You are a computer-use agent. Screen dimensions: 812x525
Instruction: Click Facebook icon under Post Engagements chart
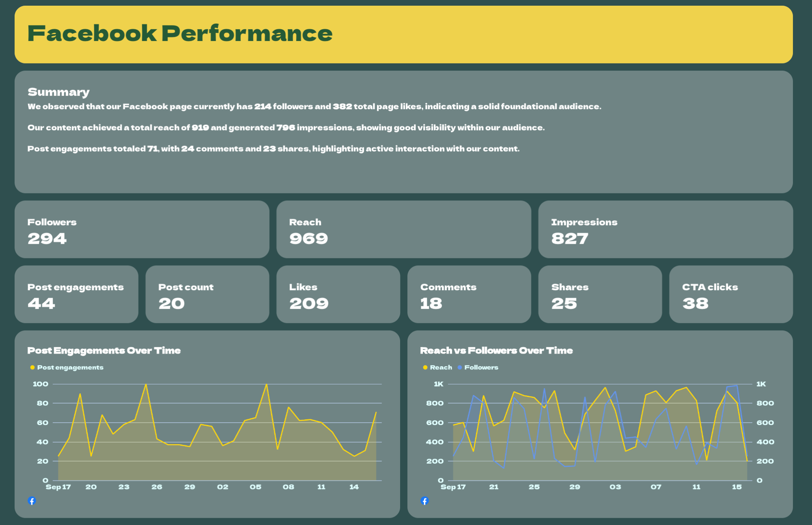[x=32, y=501]
